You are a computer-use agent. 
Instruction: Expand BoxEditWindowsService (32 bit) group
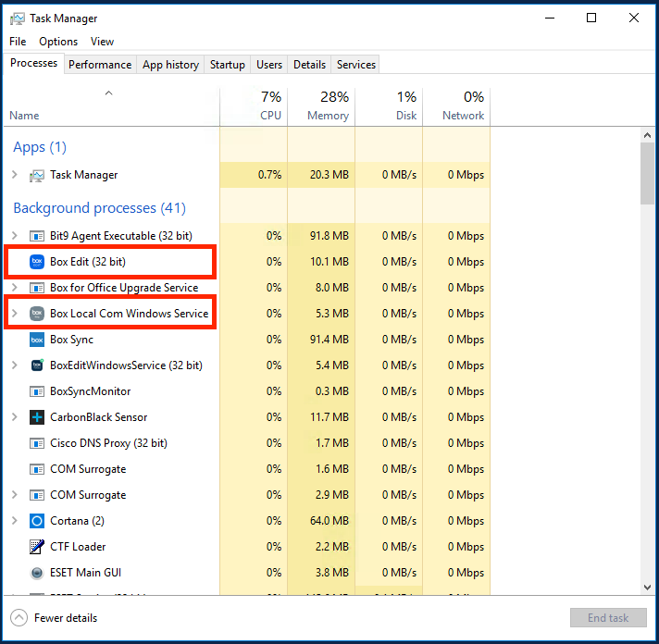15,365
